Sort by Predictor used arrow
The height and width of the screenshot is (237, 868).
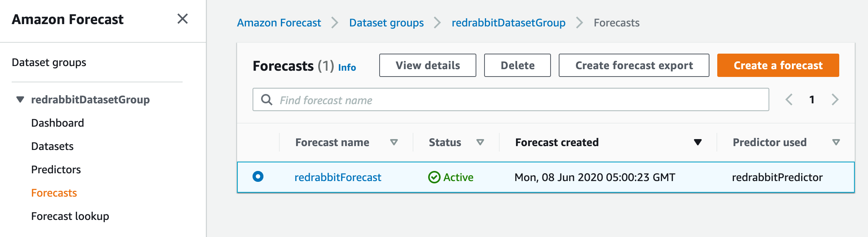836,143
